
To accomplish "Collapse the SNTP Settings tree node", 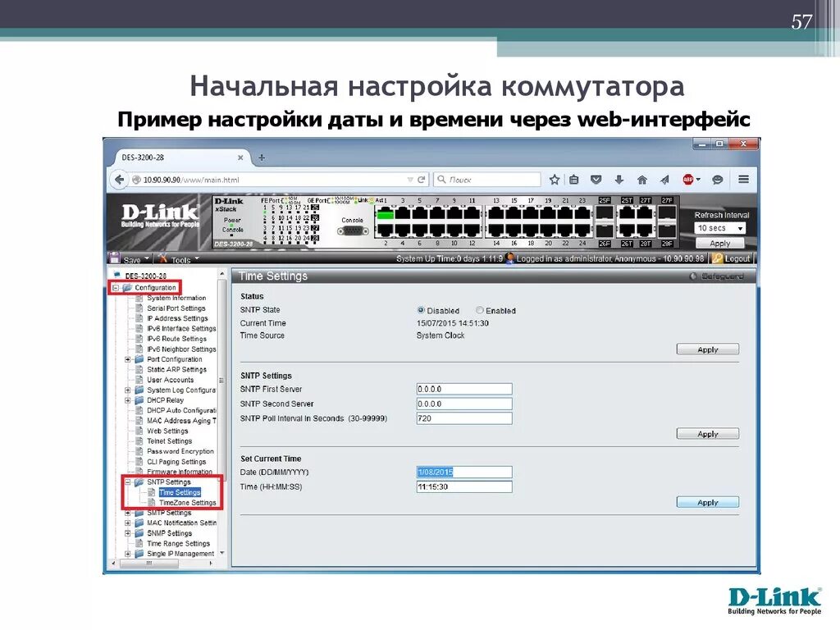I will [127, 482].
